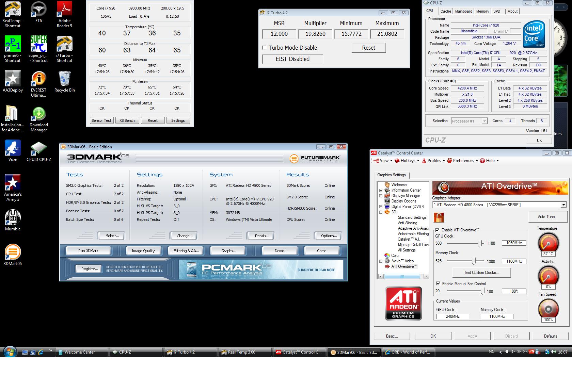Click Reset in i7 Turbo window
Screen dimensions: 572x392
pos(368,48)
